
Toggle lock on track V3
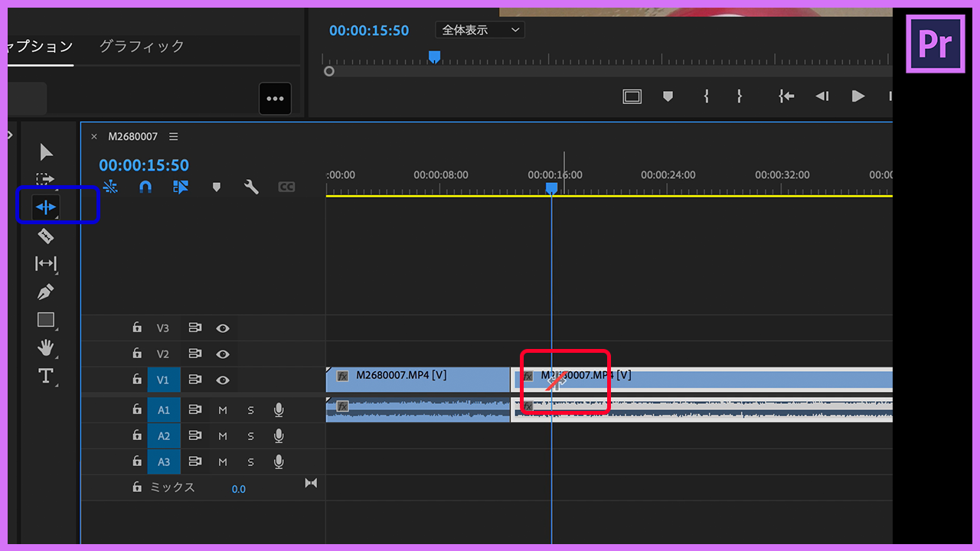(137, 328)
